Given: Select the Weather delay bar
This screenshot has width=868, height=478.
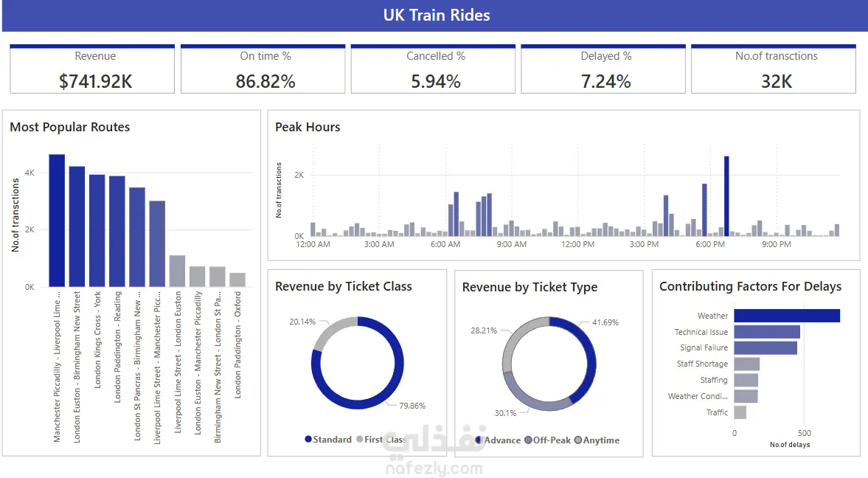Looking at the screenshot, I should coord(787,316).
